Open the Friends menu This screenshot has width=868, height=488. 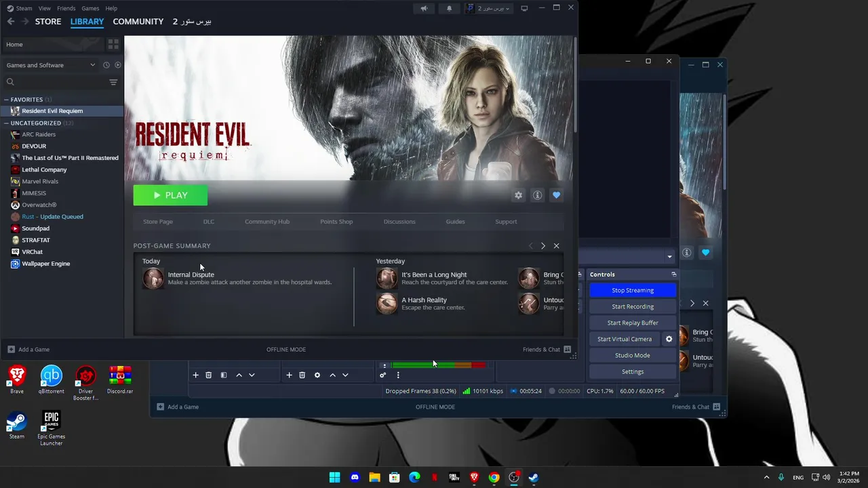(x=66, y=8)
